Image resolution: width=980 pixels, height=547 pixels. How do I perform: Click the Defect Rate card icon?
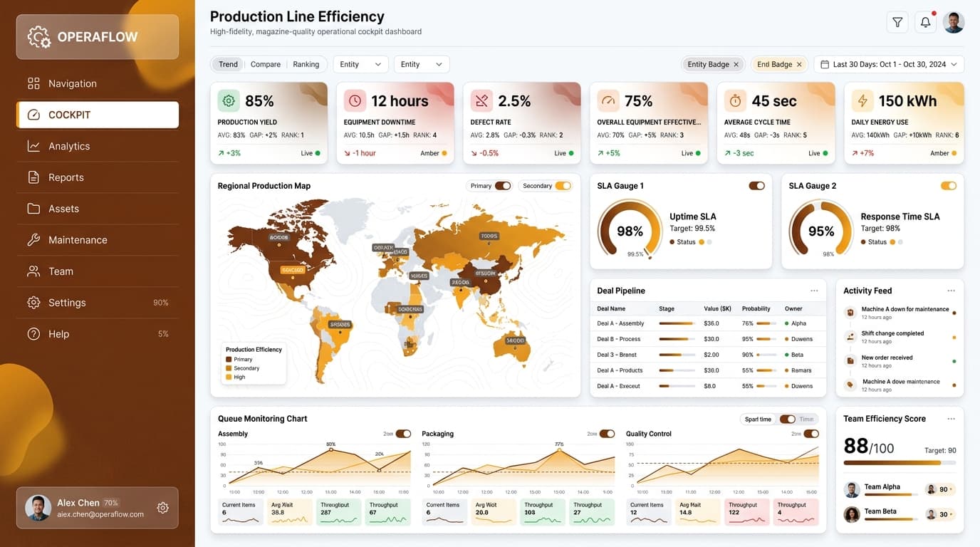tap(481, 101)
